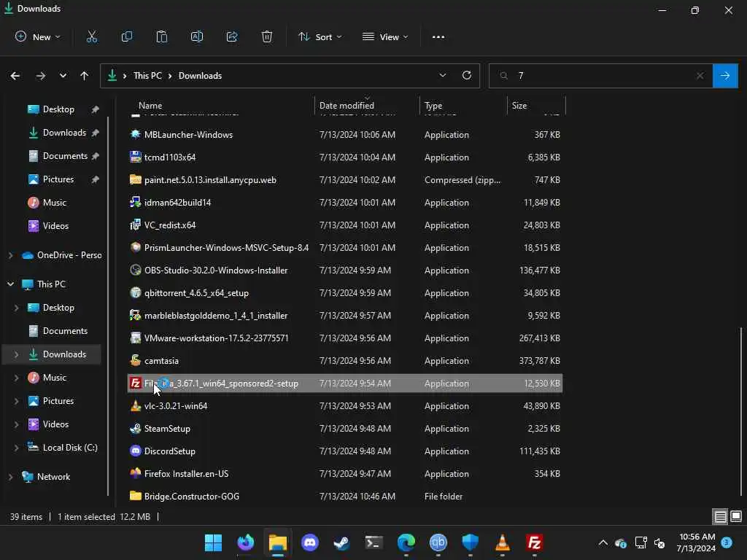The image size is (747, 560).
Task: Sort by Type column header
Action: tap(463, 106)
